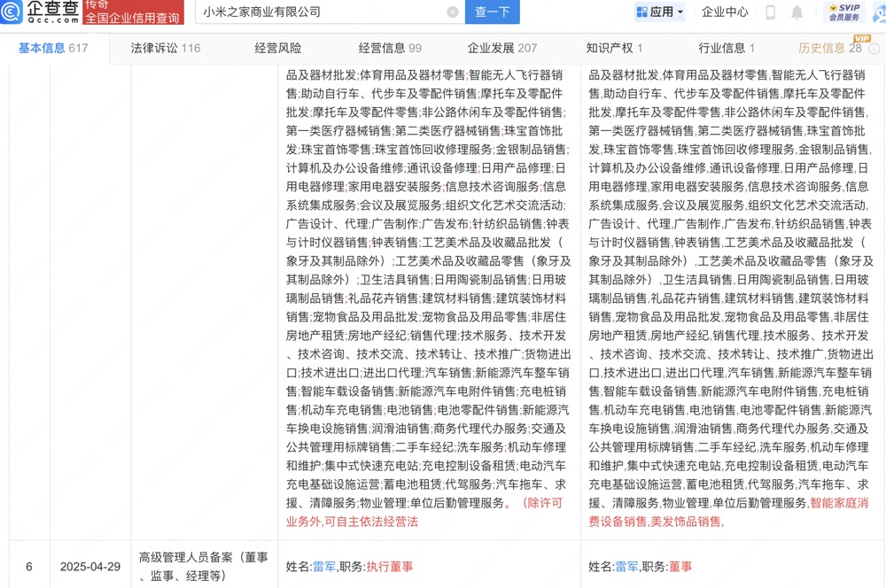Open the mobile phone app icon
The width and height of the screenshot is (886, 588).
pos(770,12)
